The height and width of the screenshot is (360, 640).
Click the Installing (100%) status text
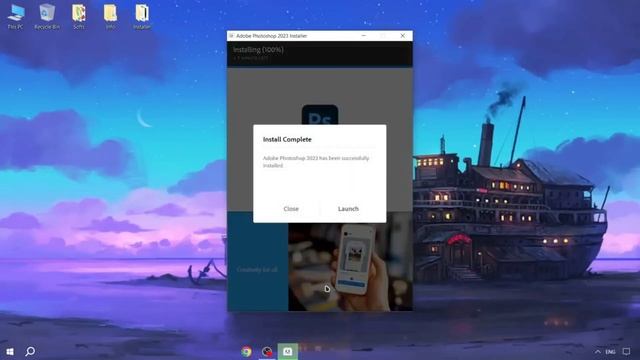258,50
